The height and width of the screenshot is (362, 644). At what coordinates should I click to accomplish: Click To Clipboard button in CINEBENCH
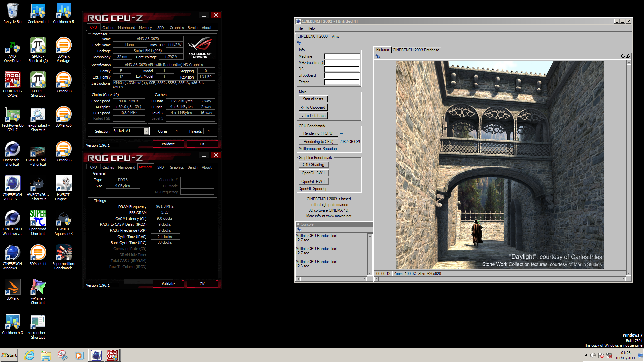[x=313, y=107]
